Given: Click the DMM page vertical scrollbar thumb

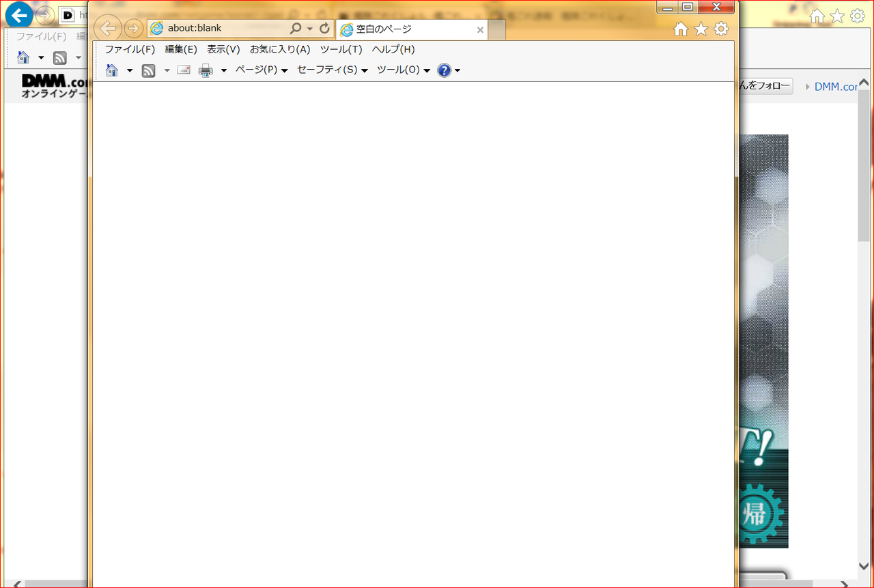Looking at the screenshot, I should pos(864,165).
